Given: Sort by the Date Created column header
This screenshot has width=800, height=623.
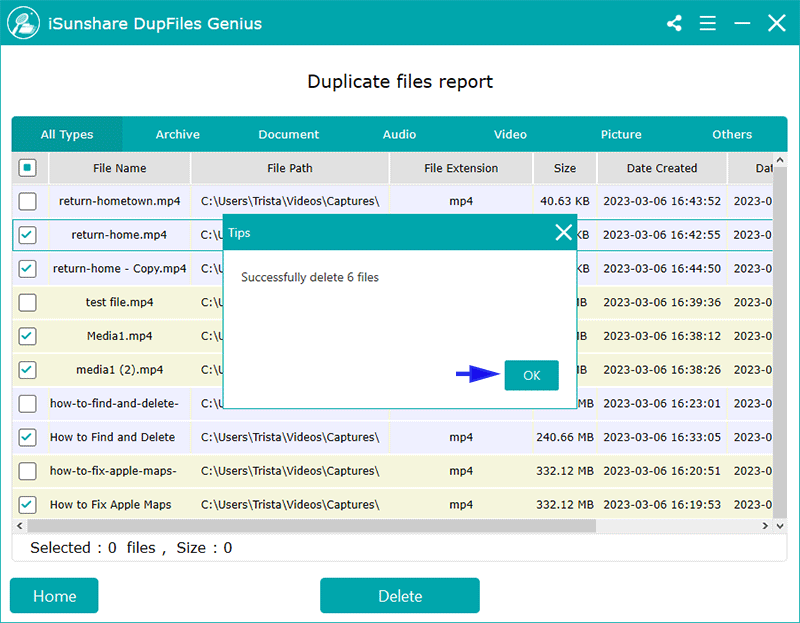Looking at the screenshot, I should (x=662, y=168).
